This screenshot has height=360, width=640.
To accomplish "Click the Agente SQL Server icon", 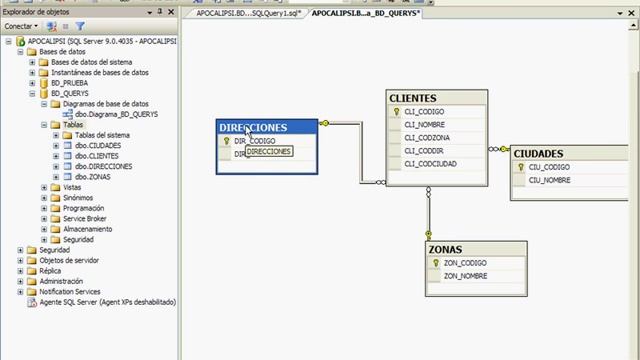I will point(32,302).
